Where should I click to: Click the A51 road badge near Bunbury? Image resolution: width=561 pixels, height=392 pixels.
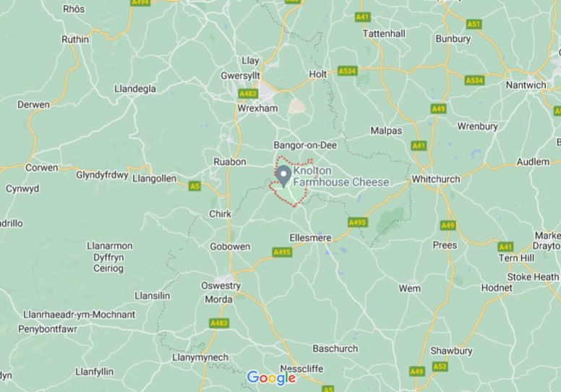[474, 25]
